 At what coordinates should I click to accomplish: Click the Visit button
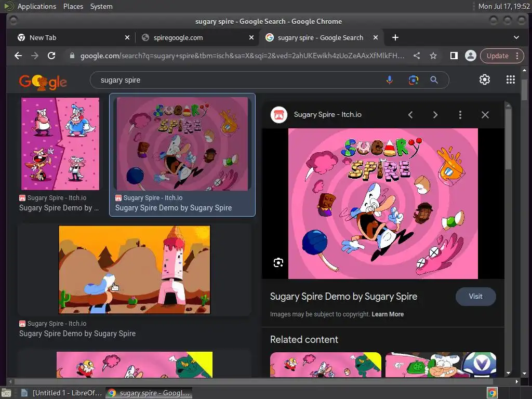pyautogui.click(x=476, y=297)
